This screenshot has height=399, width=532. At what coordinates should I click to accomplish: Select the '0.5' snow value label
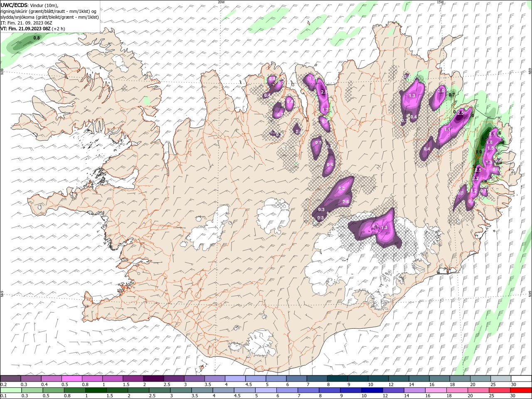(x=318, y=143)
